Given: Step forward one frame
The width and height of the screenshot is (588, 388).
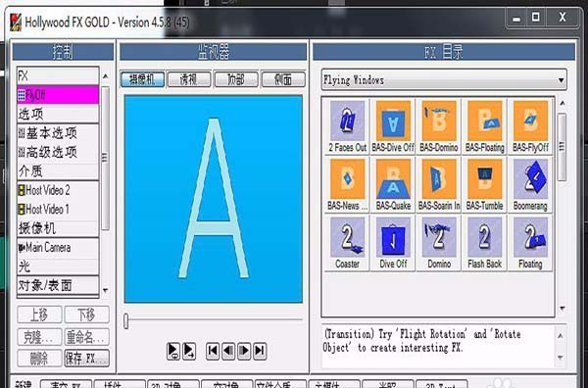Looking at the screenshot, I should 244,351.
